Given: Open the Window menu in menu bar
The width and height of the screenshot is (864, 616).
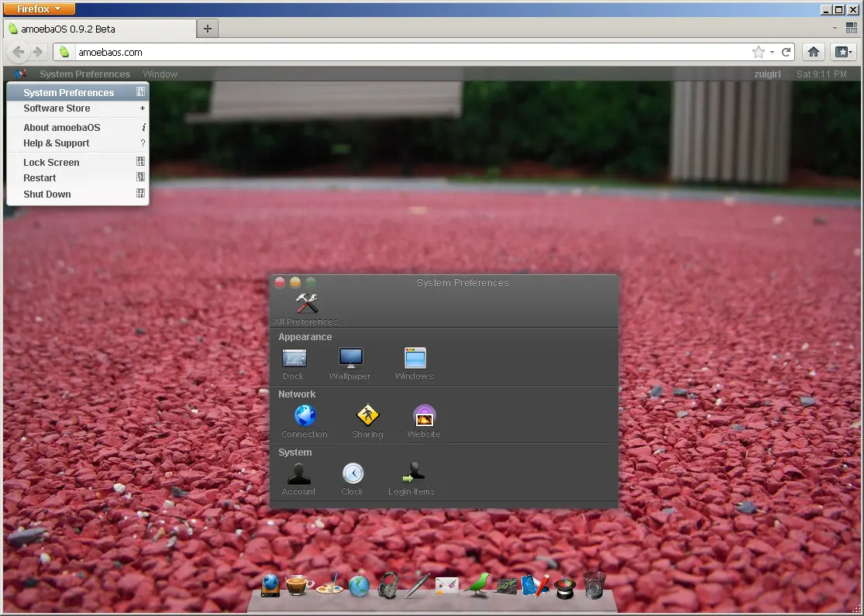Looking at the screenshot, I should [x=160, y=74].
